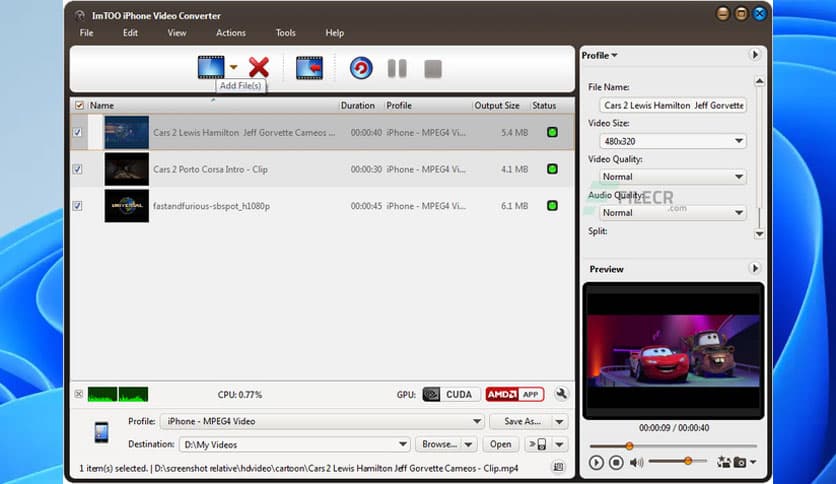
Task: Open the Audio Quality dropdown
Action: click(x=673, y=212)
